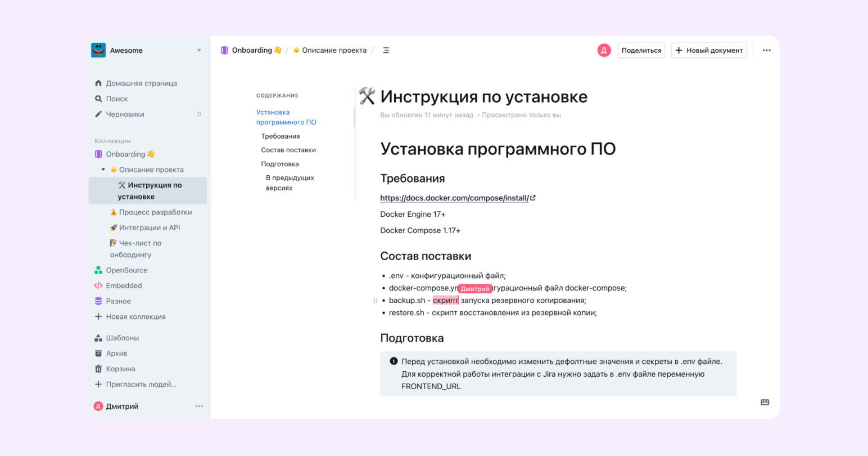Select Инструкция по установке sidebar item
Image resolution: width=868 pixels, height=456 pixels.
click(148, 191)
